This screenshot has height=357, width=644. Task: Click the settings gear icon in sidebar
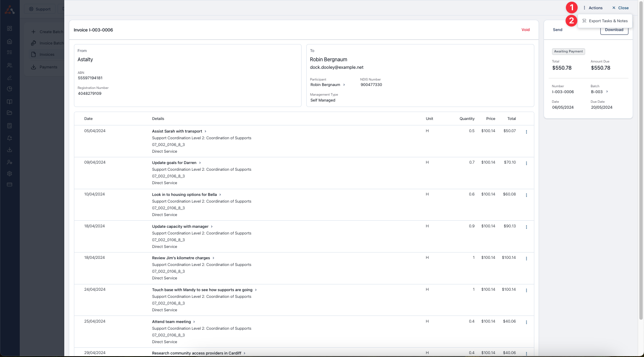(x=10, y=174)
